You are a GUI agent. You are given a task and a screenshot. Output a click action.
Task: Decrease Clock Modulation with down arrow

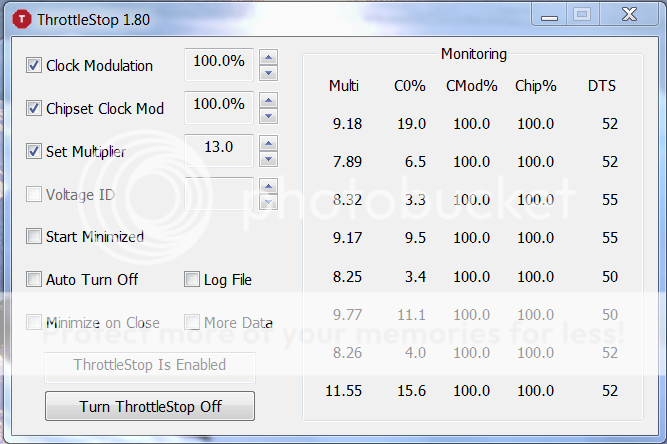[x=268, y=73]
